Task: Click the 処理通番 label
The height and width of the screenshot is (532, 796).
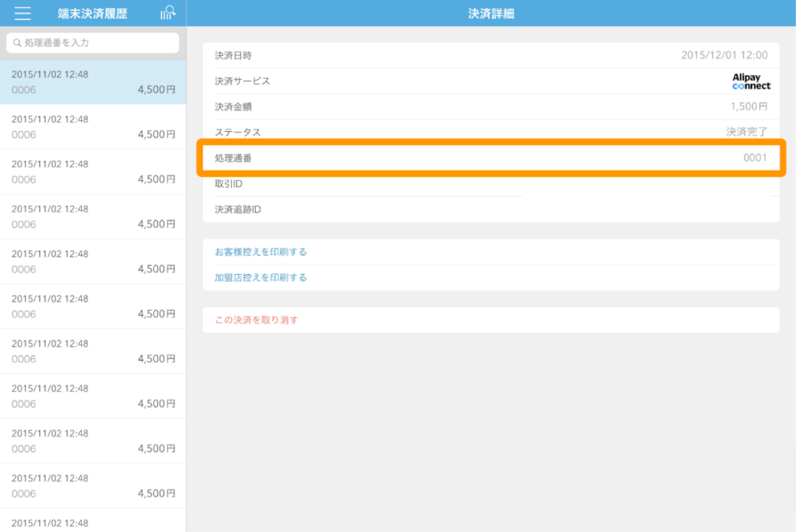Action: (x=233, y=158)
